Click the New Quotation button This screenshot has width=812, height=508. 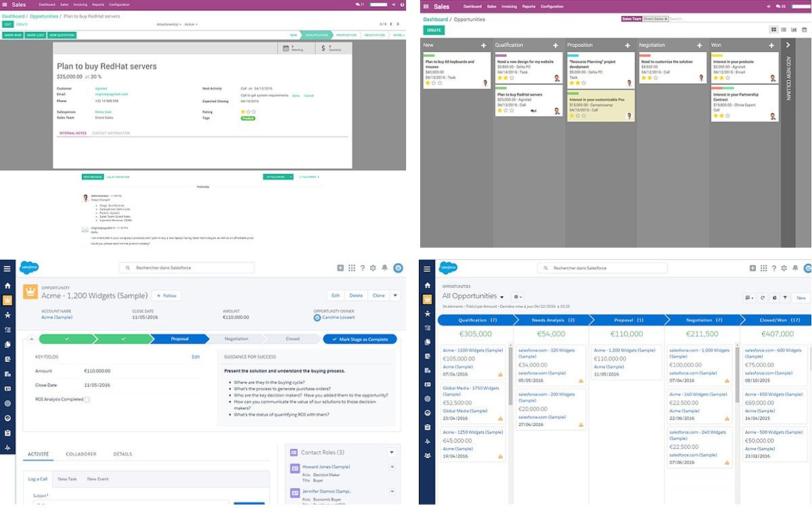click(x=62, y=34)
